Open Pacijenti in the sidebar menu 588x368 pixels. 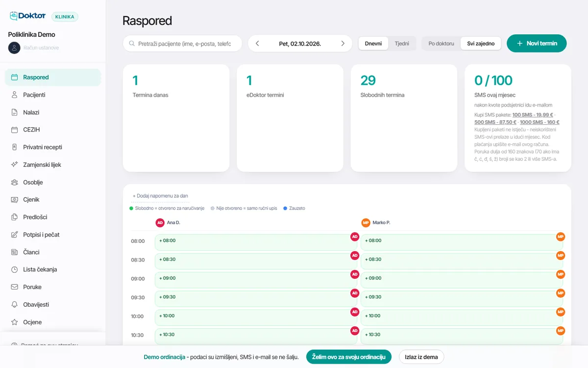(53, 95)
